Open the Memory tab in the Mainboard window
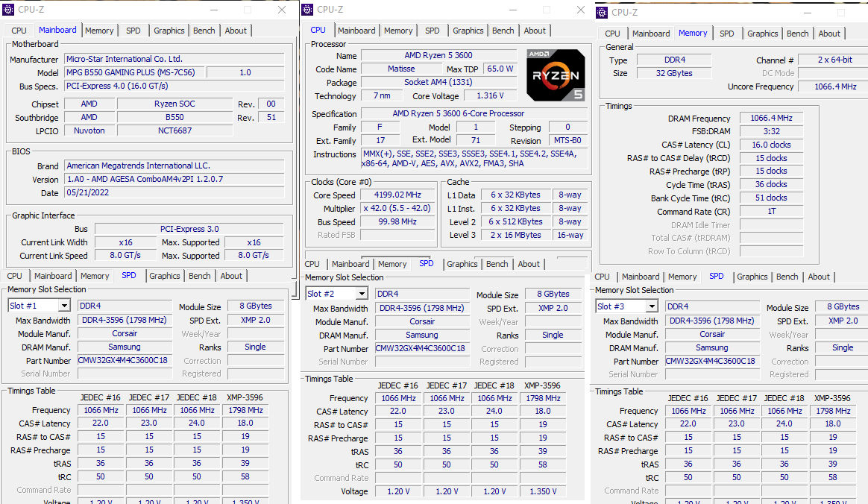 click(99, 31)
